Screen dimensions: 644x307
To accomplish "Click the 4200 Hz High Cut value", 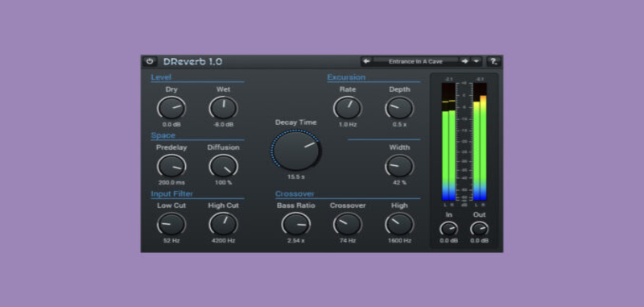I will (x=224, y=240).
